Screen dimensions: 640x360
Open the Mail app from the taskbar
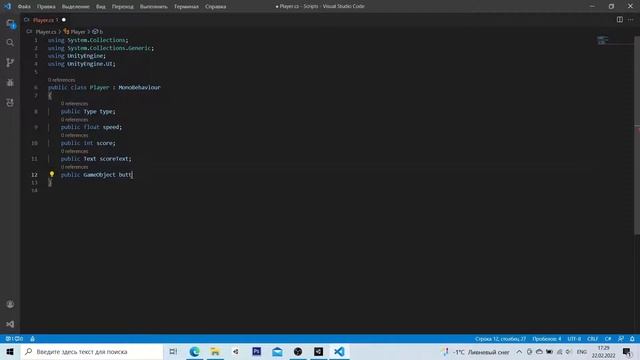coord(277,351)
